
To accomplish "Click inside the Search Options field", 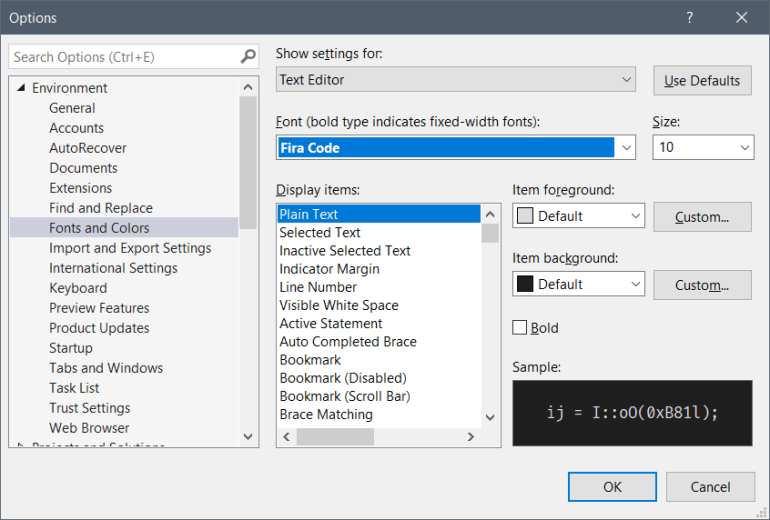I will [120, 57].
